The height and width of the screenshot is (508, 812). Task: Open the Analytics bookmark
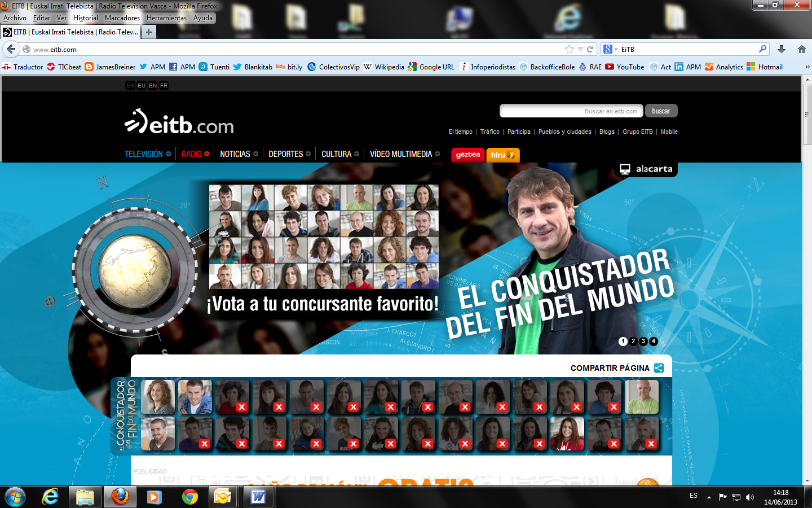click(724, 67)
